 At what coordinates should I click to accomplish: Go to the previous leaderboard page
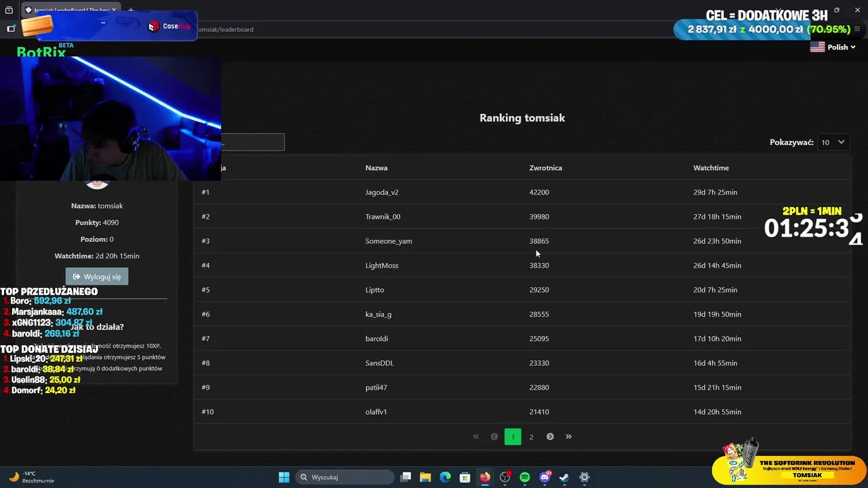tap(494, 436)
